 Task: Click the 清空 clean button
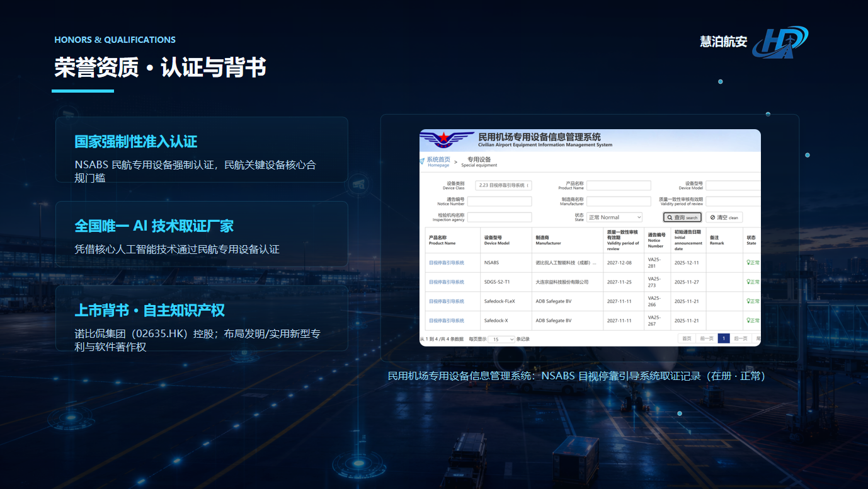click(x=724, y=217)
